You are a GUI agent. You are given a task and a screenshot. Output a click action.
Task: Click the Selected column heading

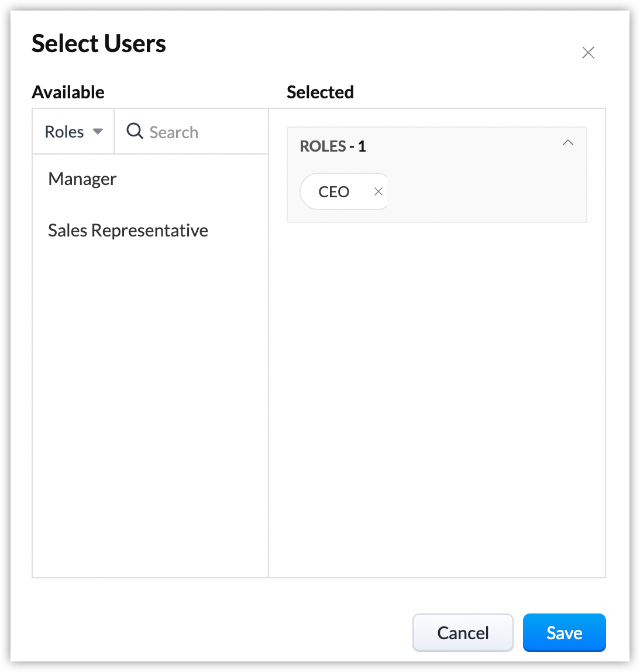(x=320, y=92)
